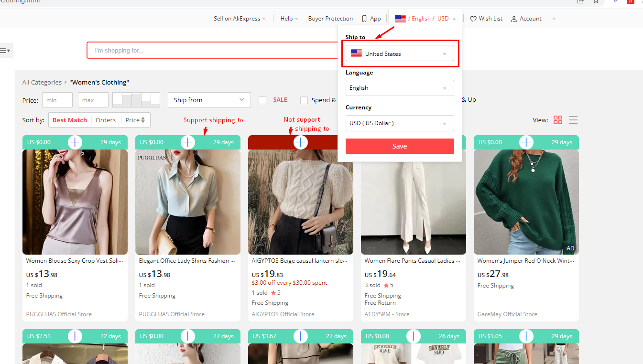Sort results by Orders
Image resolution: width=643 pixels, height=364 pixels.
(x=106, y=120)
